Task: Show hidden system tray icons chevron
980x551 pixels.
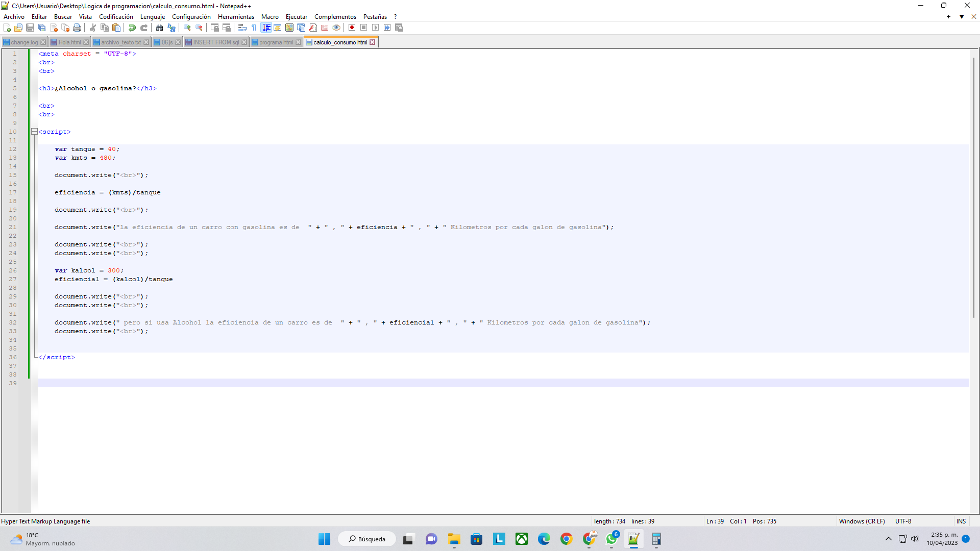Action: pyautogui.click(x=889, y=539)
